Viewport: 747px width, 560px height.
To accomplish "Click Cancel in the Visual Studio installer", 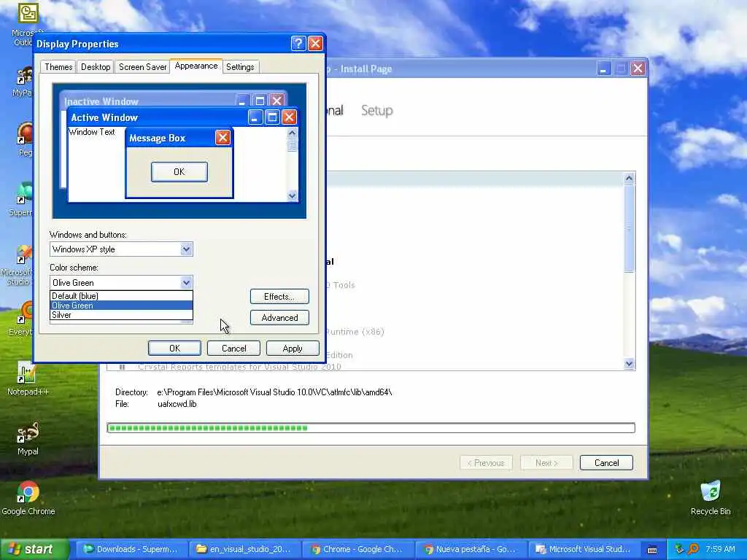I will click(x=606, y=463).
